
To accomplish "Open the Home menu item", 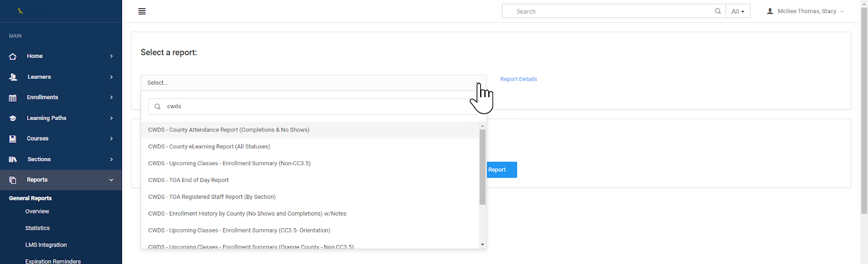I will (61, 56).
